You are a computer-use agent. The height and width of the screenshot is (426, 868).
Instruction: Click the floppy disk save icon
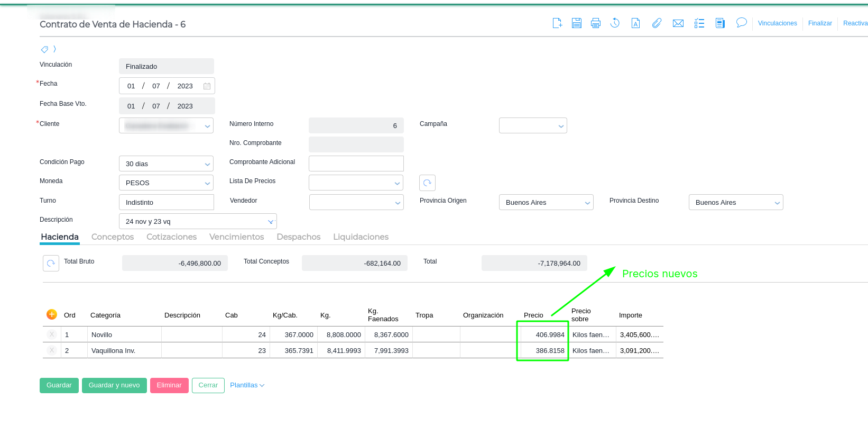click(577, 23)
